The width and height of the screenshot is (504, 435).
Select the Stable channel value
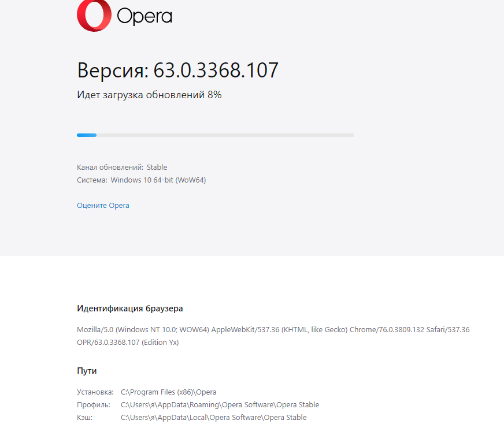click(x=157, y=168)
